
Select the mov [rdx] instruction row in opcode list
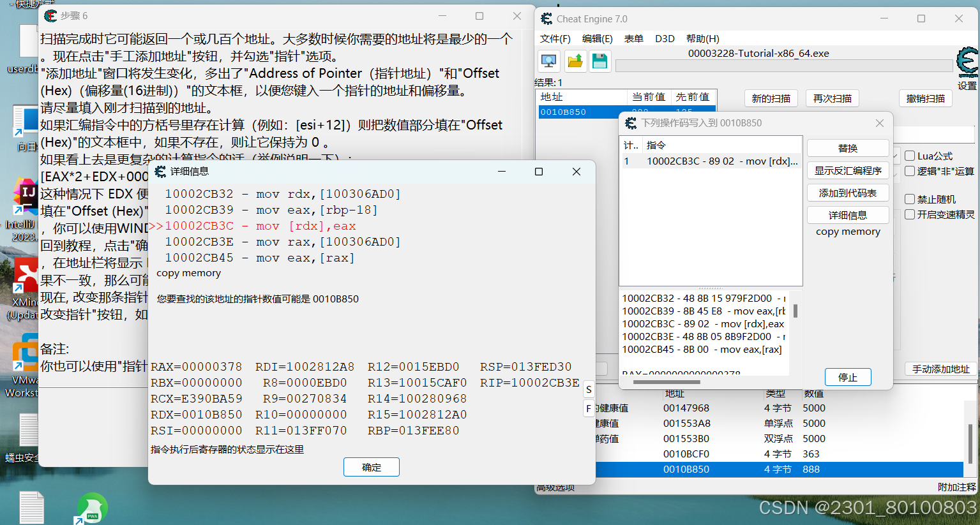pyautogui.click(x=710, y=161)
